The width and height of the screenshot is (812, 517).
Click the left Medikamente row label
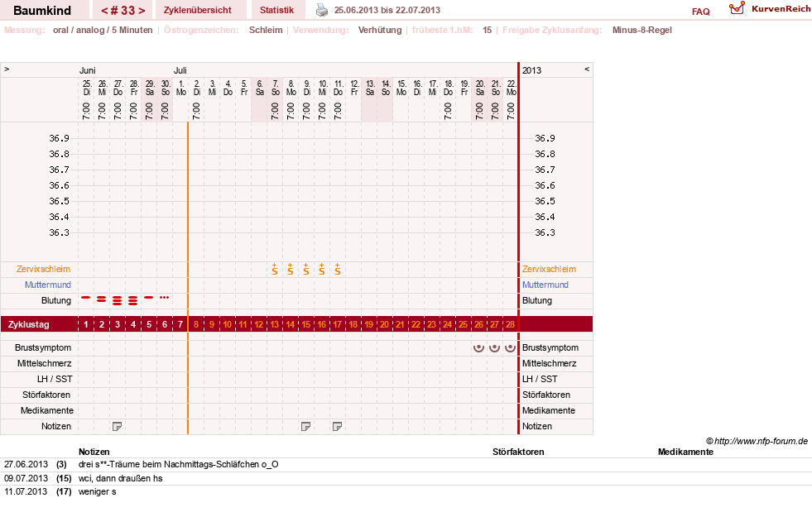47,410
